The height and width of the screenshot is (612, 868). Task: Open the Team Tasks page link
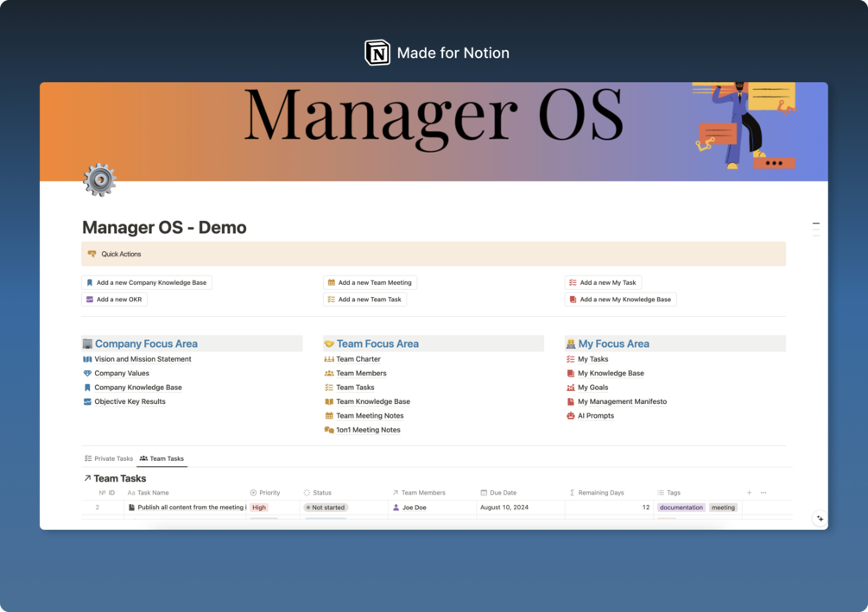(x=355, y=388)
